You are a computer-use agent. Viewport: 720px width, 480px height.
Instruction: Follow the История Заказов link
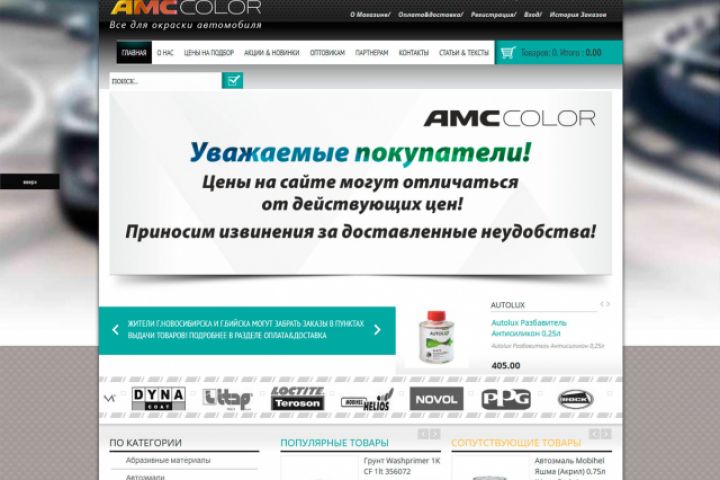[x=578, y=15]
